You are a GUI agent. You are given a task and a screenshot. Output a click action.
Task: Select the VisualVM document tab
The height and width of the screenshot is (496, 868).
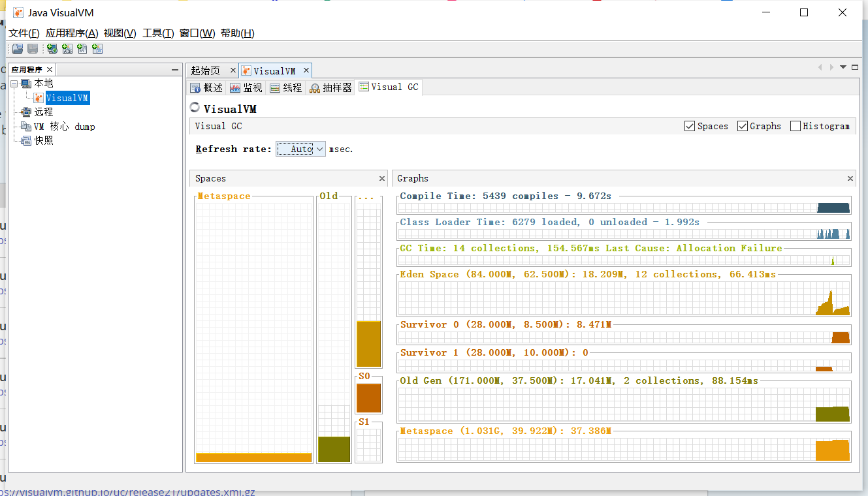[274, 70]
